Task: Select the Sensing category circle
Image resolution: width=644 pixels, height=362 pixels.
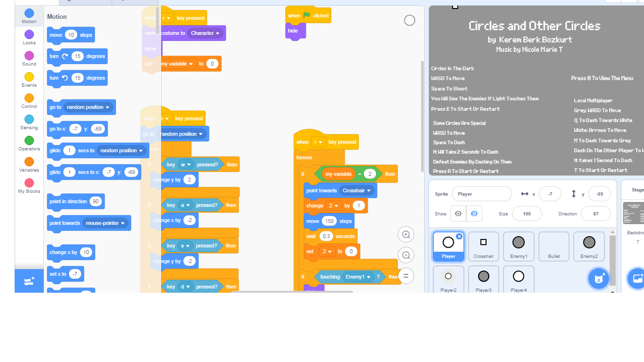Action: click(x=29, y=119)
